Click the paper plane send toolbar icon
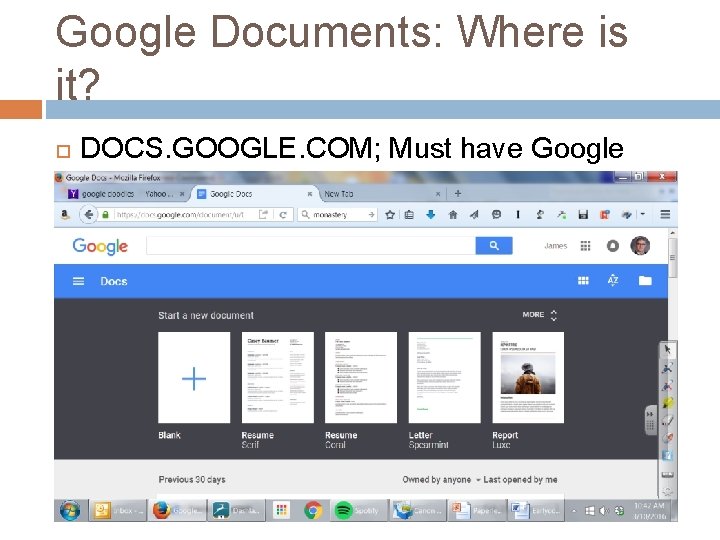The width and height of the screenshot is (720, 540). pos(474,214)
